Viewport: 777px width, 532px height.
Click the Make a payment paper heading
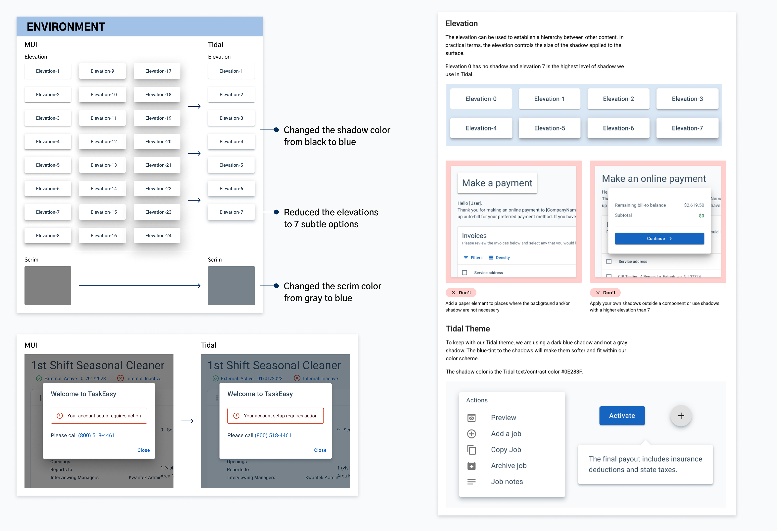[497, 183]
